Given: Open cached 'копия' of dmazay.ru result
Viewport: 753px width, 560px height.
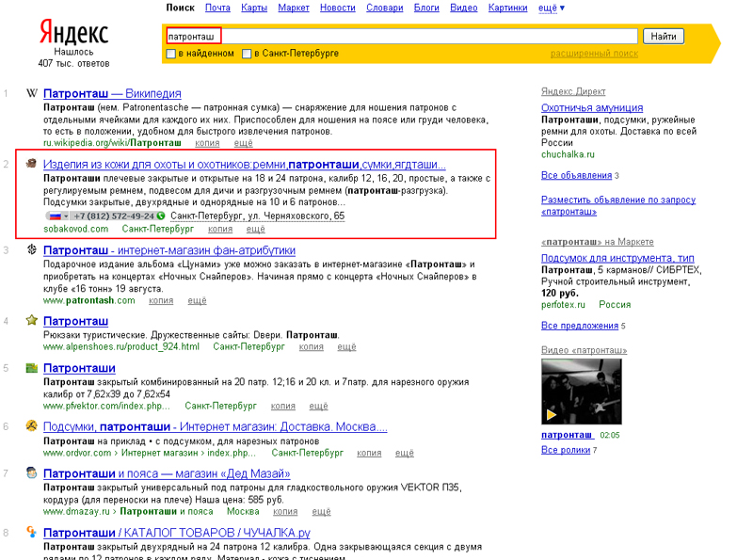Looking at the screenshot, I should tap(285, 511).
